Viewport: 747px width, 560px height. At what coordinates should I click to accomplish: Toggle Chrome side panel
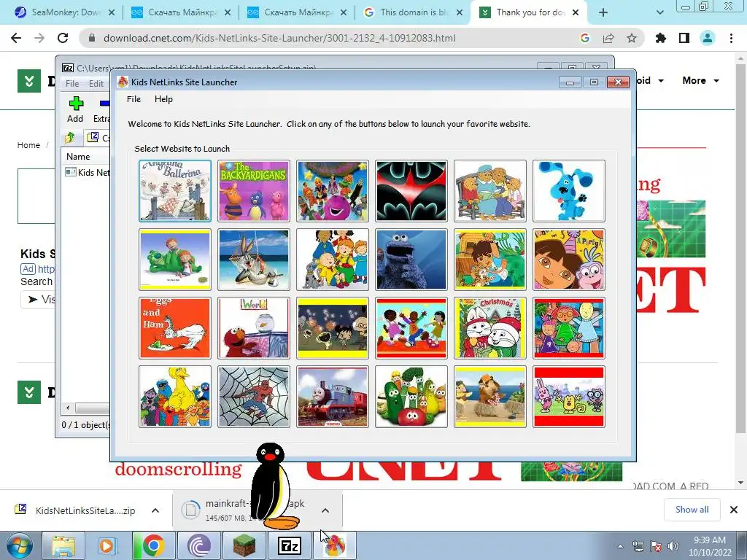[x=684, y=38]
